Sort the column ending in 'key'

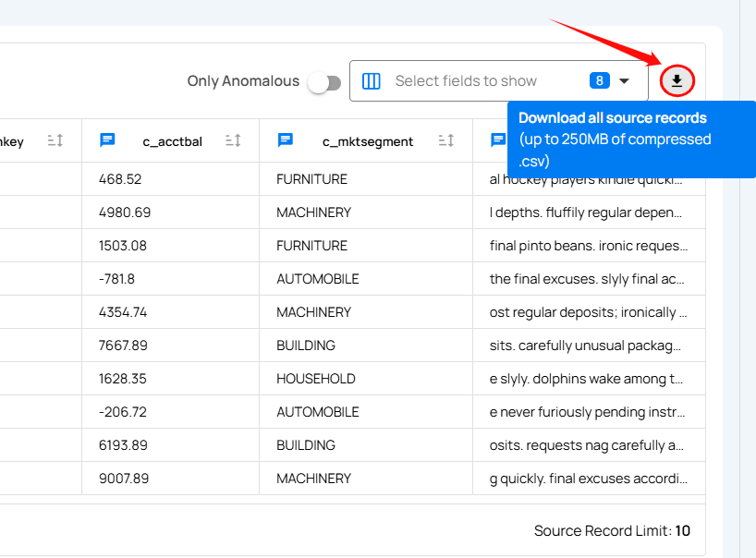point(55,140)
